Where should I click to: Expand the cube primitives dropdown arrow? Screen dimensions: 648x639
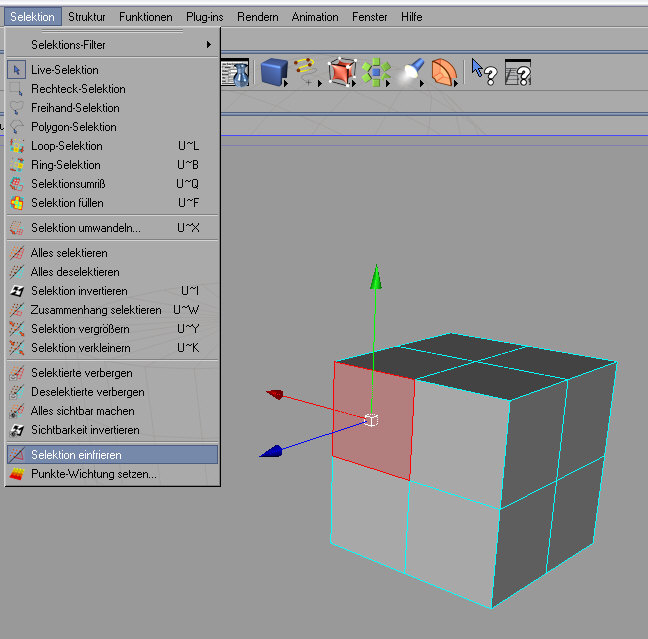coord(285,83)
